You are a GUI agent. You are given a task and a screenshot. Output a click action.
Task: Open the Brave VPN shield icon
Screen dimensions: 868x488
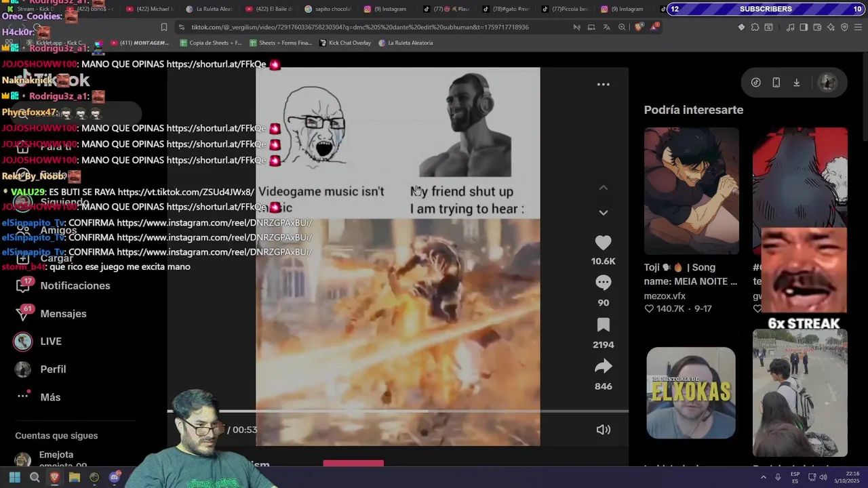click(844, 27)
